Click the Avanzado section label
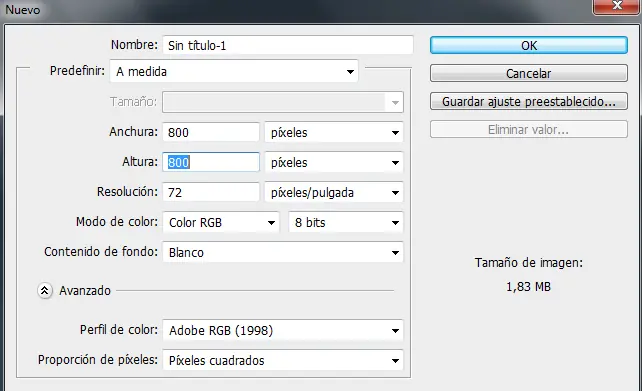This screenshot has width=642, height=391. tap(85, 291)
